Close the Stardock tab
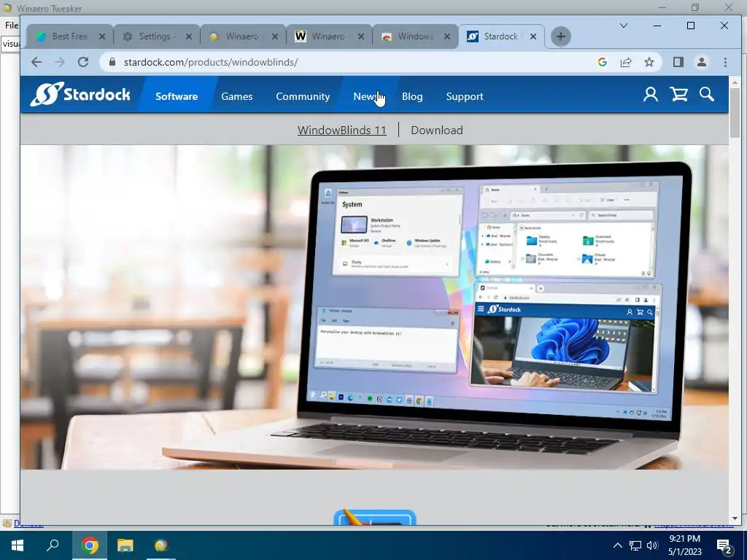This screenshot has width=747, height=560. (533, 36)
